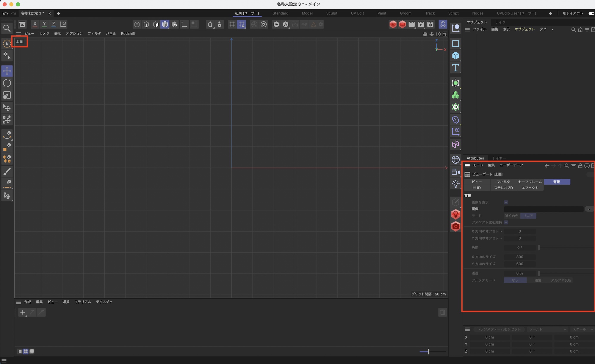Click the トランスフォームをリセット button

click(x=499, y=329)
